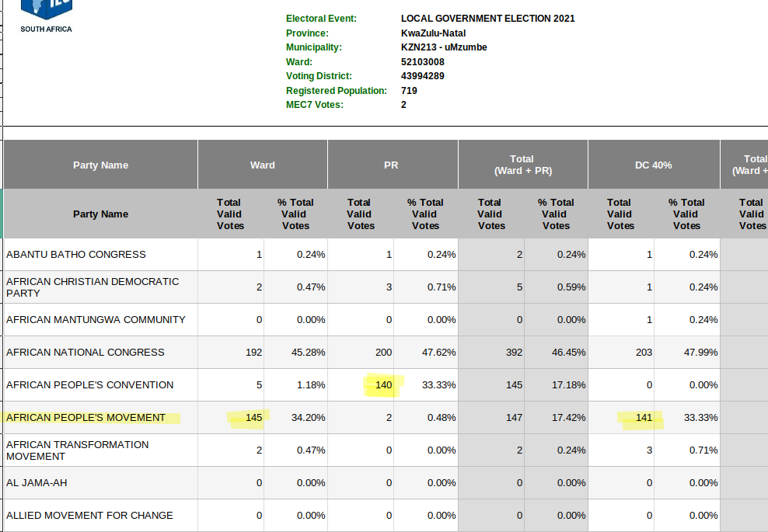Select AFRICAN TRANSFORMATION MOVEMENT row name

(x=78, y=450)
